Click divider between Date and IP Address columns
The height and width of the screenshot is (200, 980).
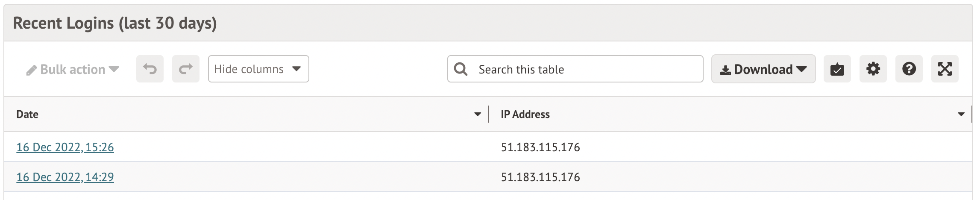[488, 114]
